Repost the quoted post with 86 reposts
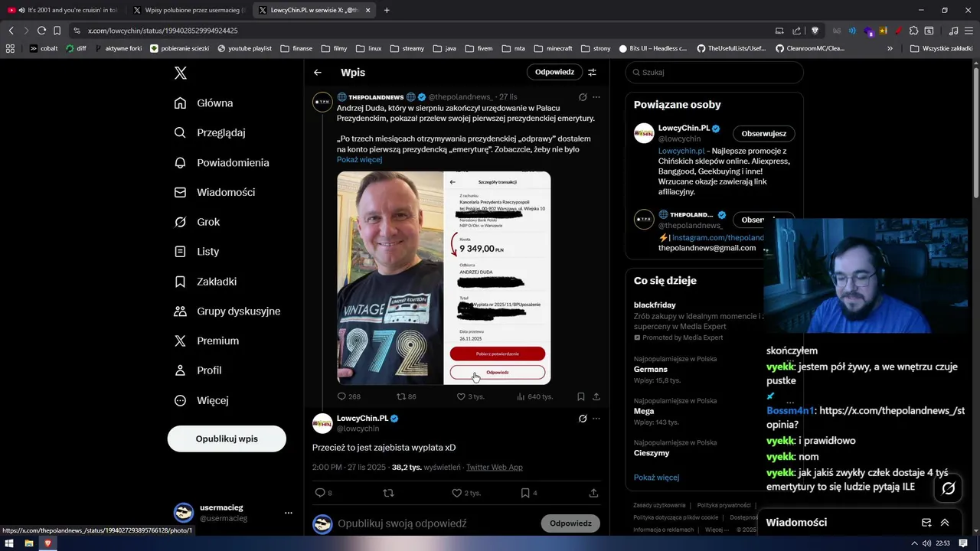 (x=406, y=396)
